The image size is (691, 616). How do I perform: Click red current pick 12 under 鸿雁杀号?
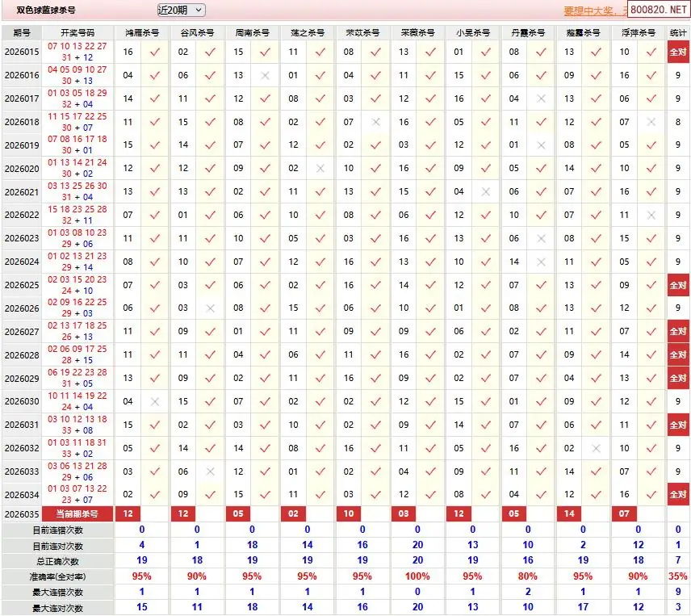(x=128, y=513)
